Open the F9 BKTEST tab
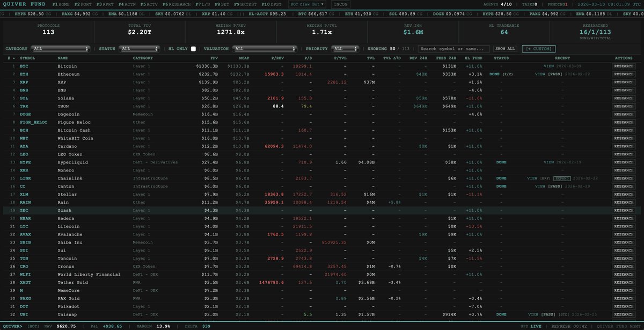This screenshot has height=330, width=644. pyautogui.click(x=244, y=4)
